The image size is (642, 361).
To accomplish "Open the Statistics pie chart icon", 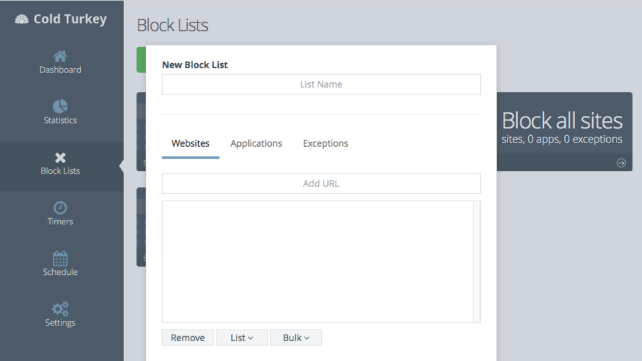I will [x=60, y=106].
